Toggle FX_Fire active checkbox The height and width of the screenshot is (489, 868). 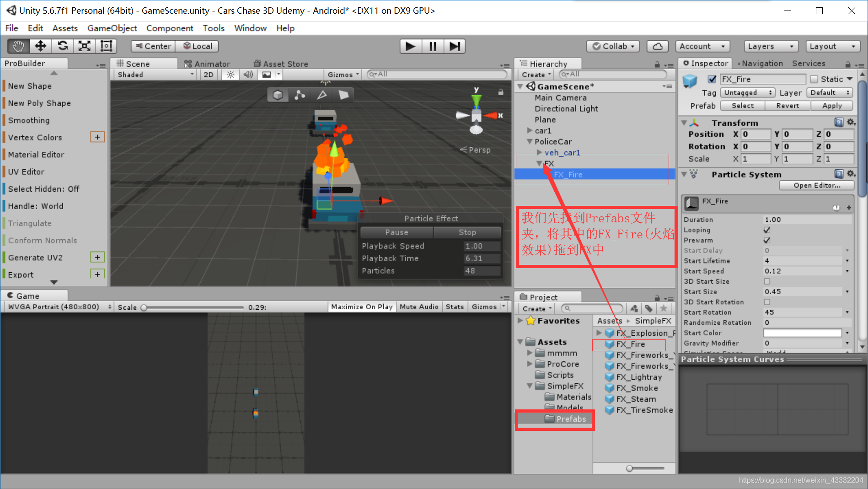(x=712, y=79)
